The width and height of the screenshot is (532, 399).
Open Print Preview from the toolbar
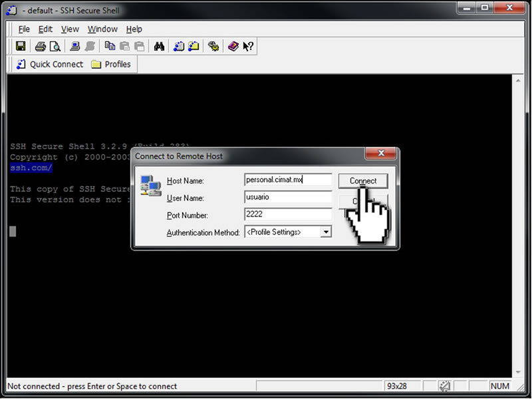(55, 46)
